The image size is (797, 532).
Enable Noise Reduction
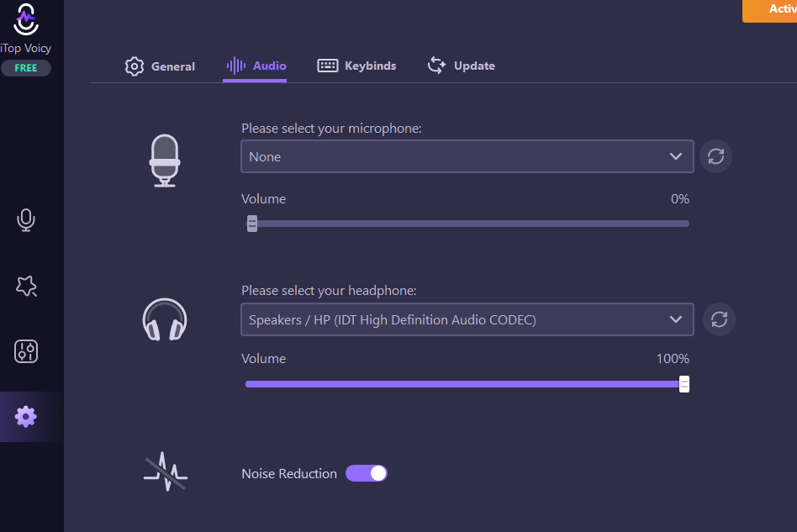pos(367,473)
